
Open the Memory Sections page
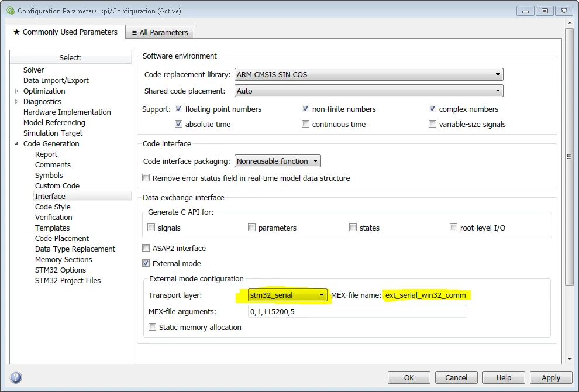(x=64, y=259)
